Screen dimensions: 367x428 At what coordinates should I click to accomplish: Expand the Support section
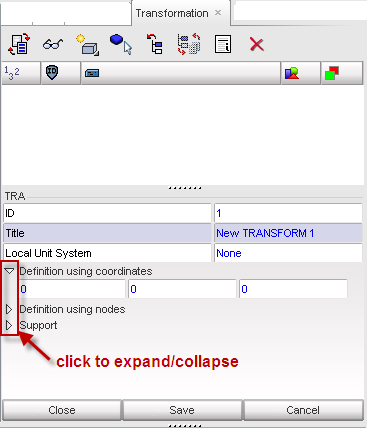point(9,325)
